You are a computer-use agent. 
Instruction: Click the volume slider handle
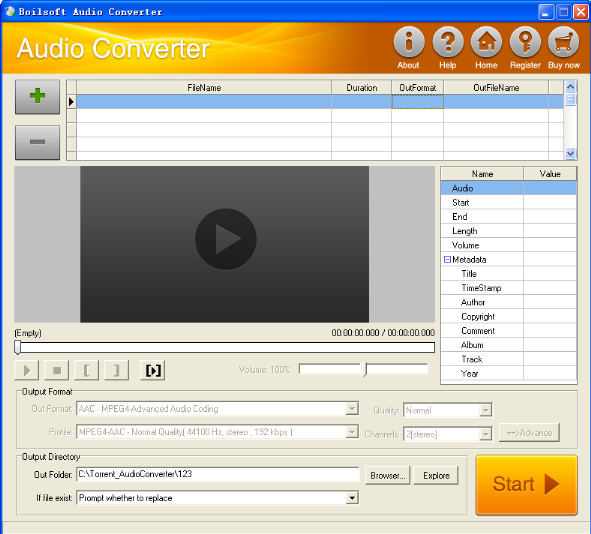(364, 369)
